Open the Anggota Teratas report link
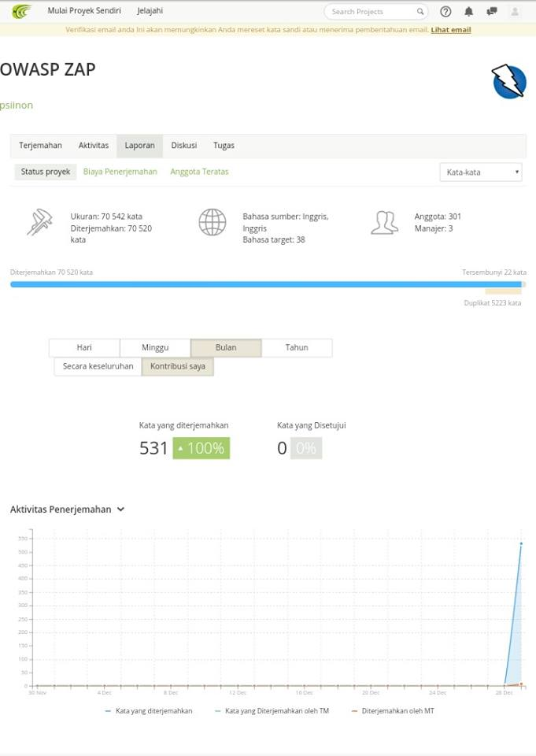 [199, 172]
